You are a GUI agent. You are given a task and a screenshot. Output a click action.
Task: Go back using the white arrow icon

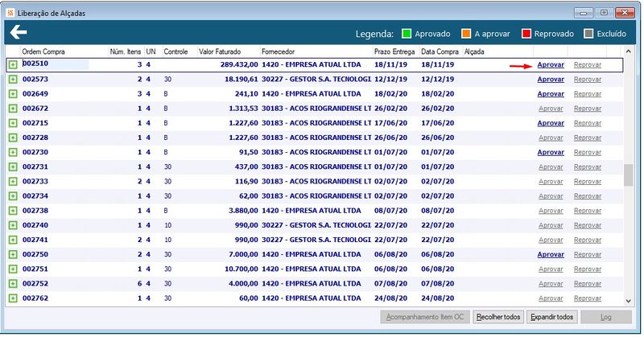(x=19, y=32)
